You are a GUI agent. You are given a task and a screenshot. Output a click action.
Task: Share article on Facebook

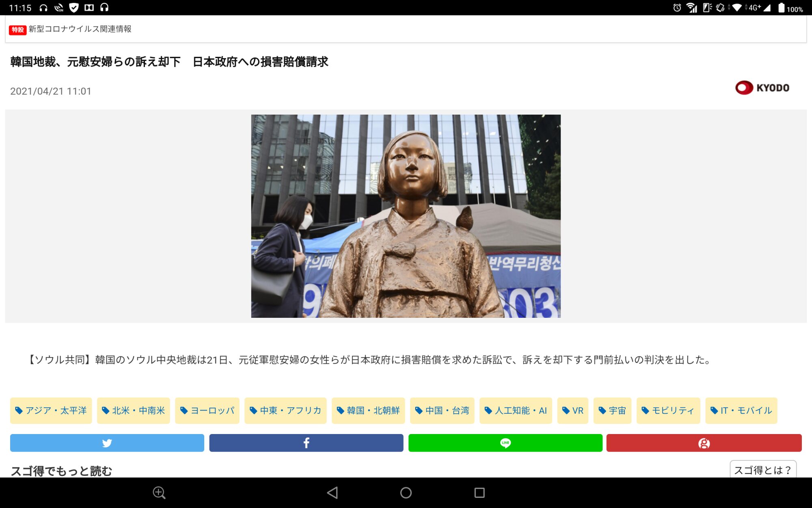[306, 443]
